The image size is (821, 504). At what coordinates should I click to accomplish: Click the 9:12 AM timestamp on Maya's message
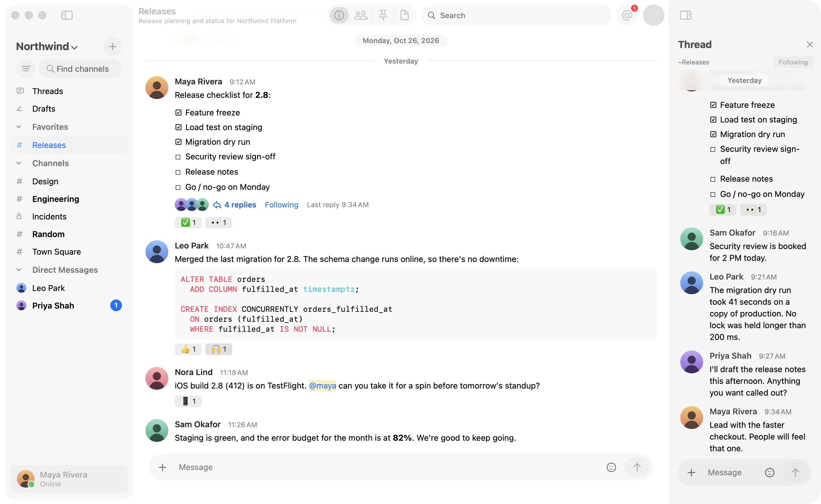pos(242,82)
